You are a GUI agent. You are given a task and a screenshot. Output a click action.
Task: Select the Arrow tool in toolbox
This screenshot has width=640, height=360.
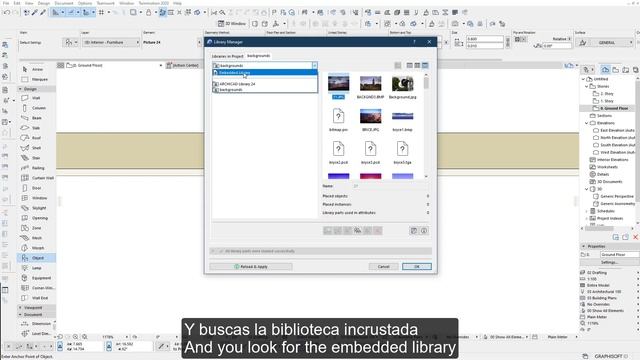tap(37, 69)
